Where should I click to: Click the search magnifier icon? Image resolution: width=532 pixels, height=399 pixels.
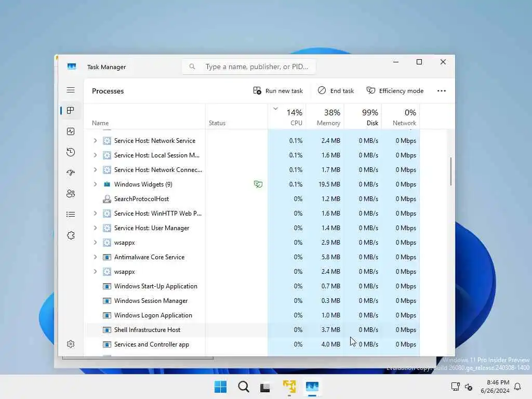point(192,66)
